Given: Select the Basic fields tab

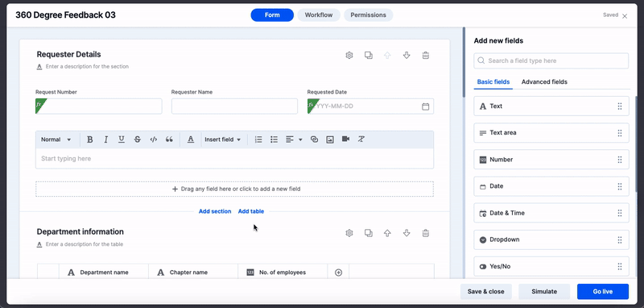Looking at the screenshot, I should (x=493, y=81).
